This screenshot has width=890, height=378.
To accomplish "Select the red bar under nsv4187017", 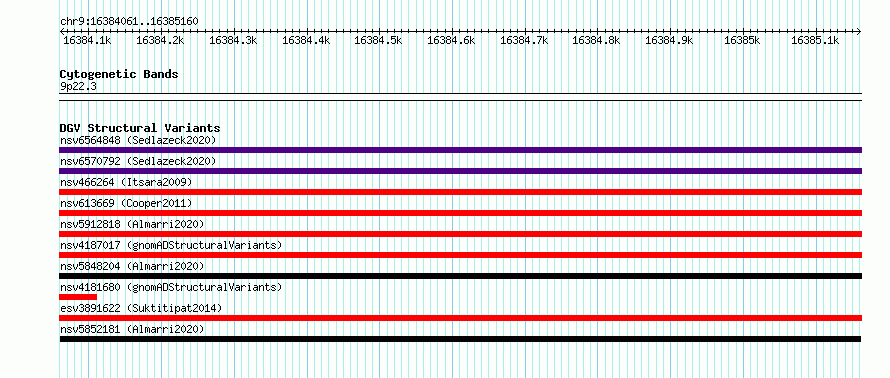I will [460, 255].
